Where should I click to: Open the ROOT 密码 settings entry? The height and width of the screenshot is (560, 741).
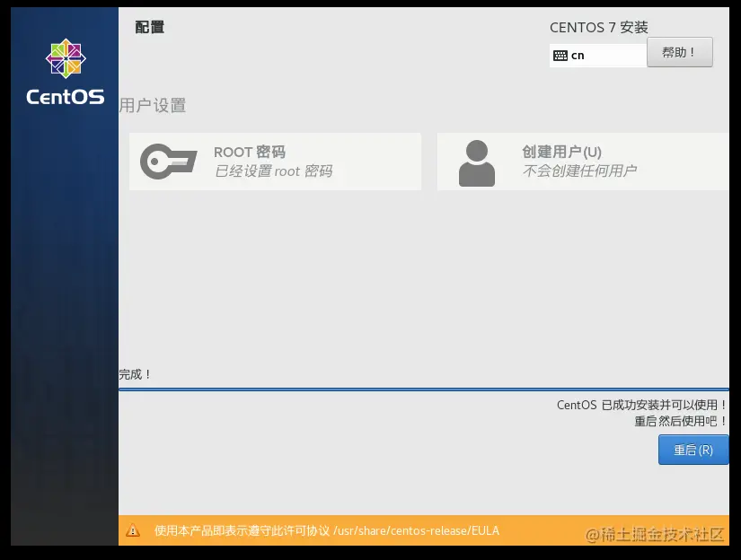coord(275,162)
